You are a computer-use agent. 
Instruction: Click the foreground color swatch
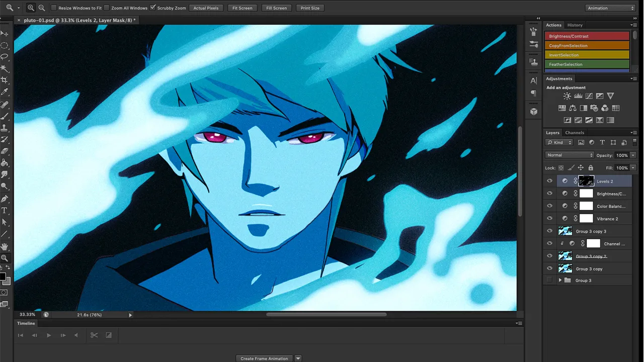[3, 277]
